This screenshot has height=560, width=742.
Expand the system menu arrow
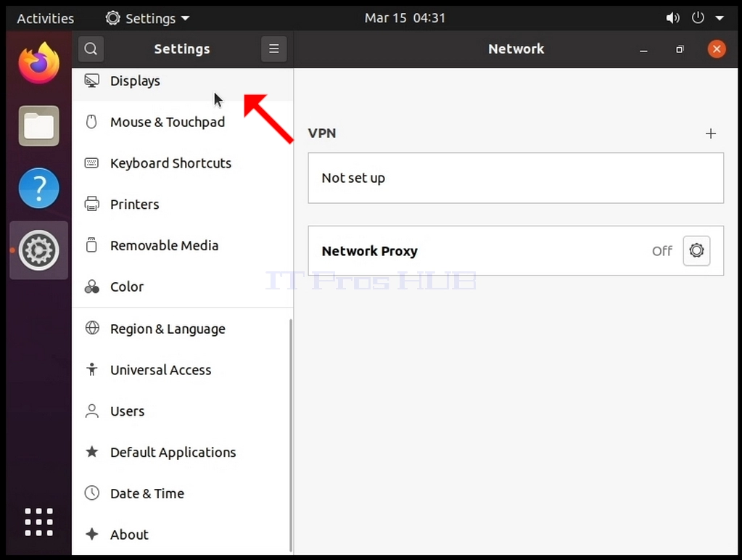(x=720, y=18)
